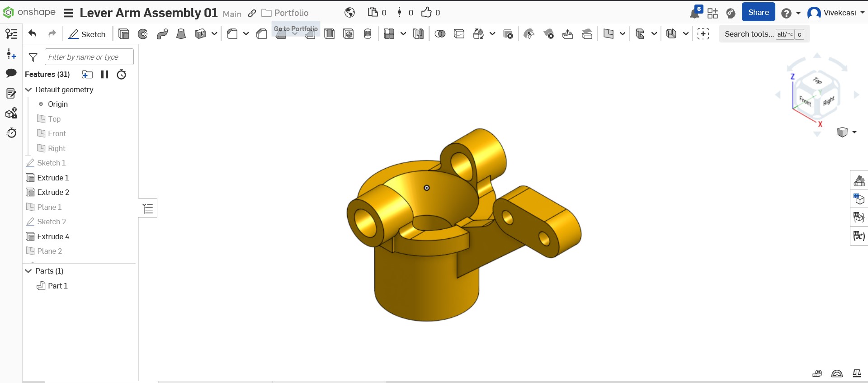Toggle visibility of the Front plane
This screenshot has width=868, height=383.
tap(41, 133)
